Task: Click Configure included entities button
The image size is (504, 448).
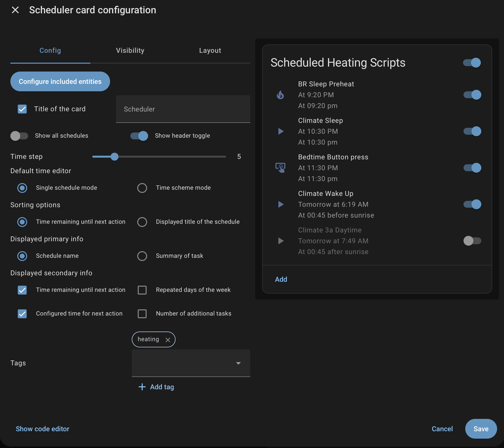Action: (60, 81)
